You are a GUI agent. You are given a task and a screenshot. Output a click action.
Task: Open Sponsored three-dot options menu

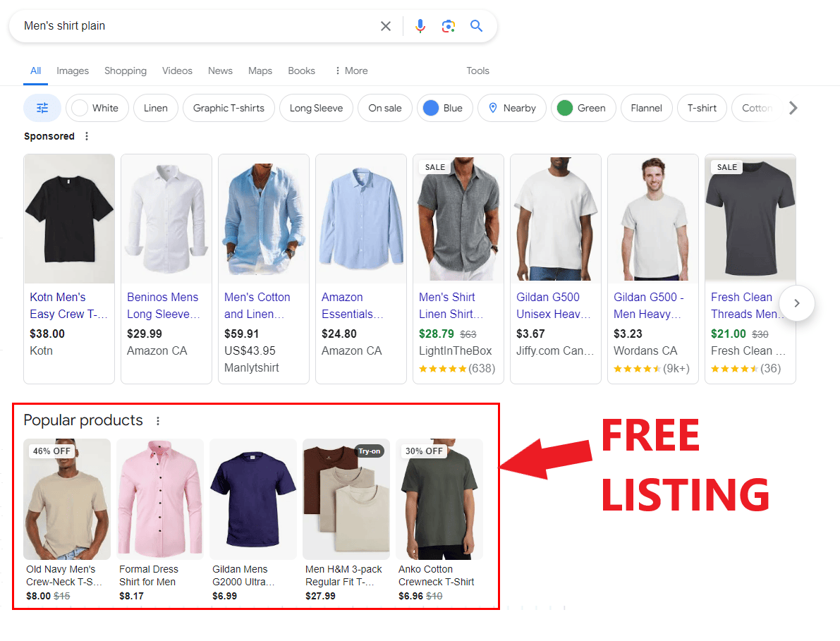(87, 136)
